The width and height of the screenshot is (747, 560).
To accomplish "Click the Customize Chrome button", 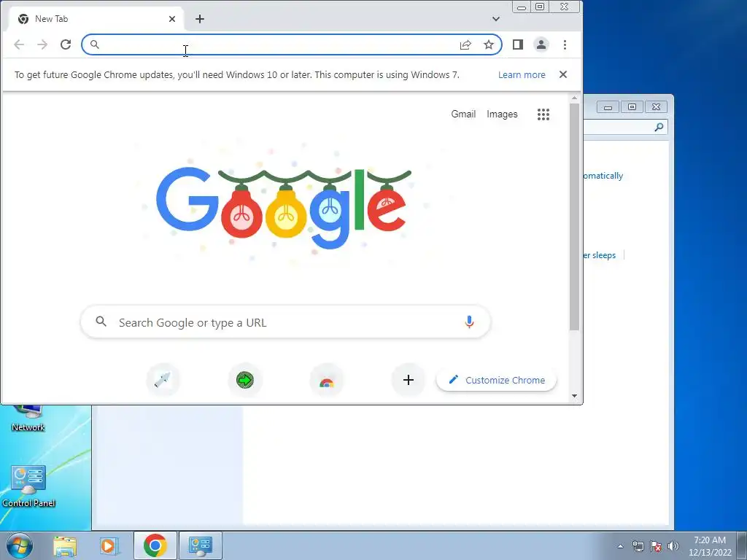I will pyautogui.click(x=496, y=380).
